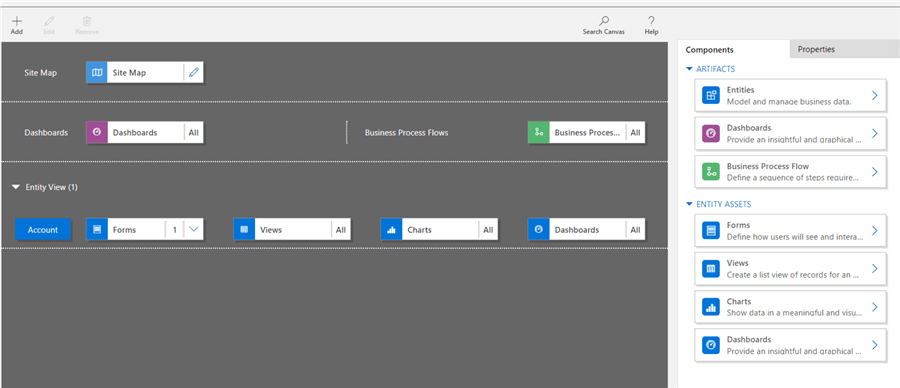
Task: Select the Views tile label on canvas
Action: (271, 230)
